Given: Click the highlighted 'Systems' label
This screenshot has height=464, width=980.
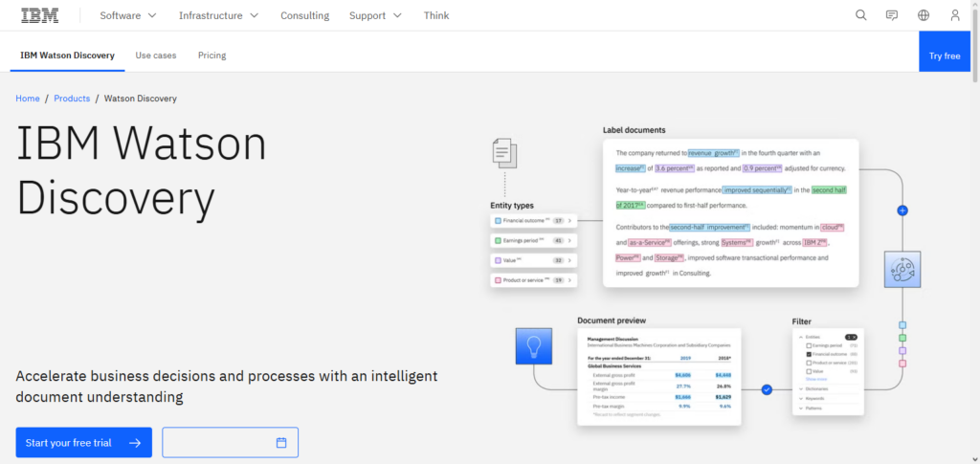Looking at the screenshot, I should (x=736, y=242).
